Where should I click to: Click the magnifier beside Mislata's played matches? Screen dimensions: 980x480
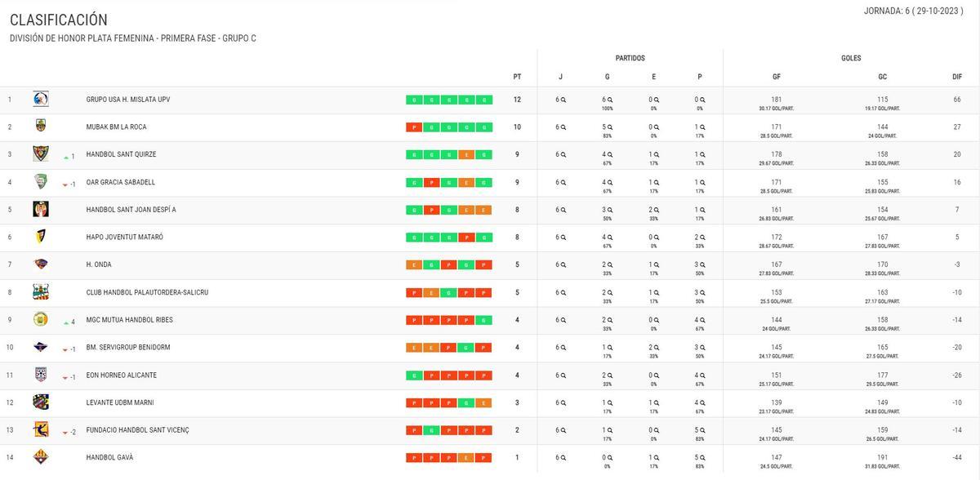[564, 97]
